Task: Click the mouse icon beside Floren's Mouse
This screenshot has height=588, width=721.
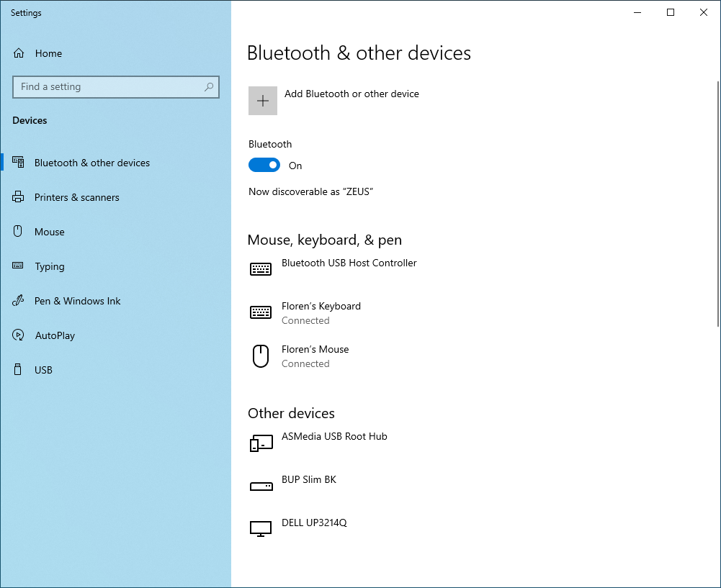Action: point(260,356)
